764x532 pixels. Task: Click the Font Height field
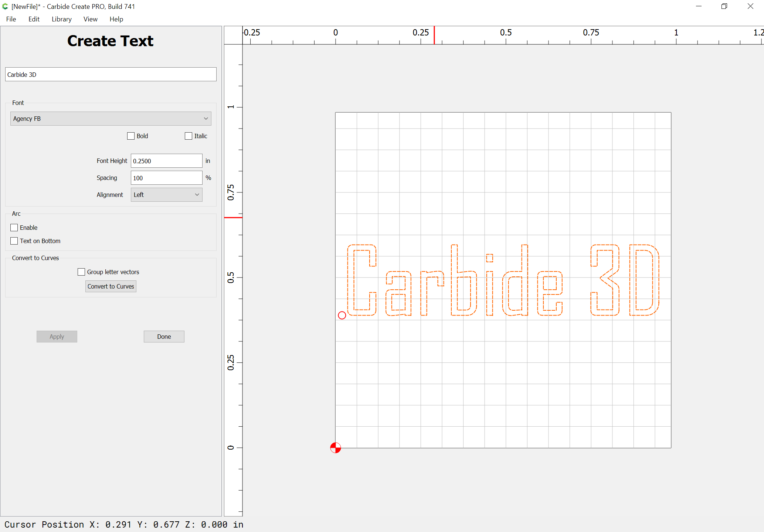166,161
